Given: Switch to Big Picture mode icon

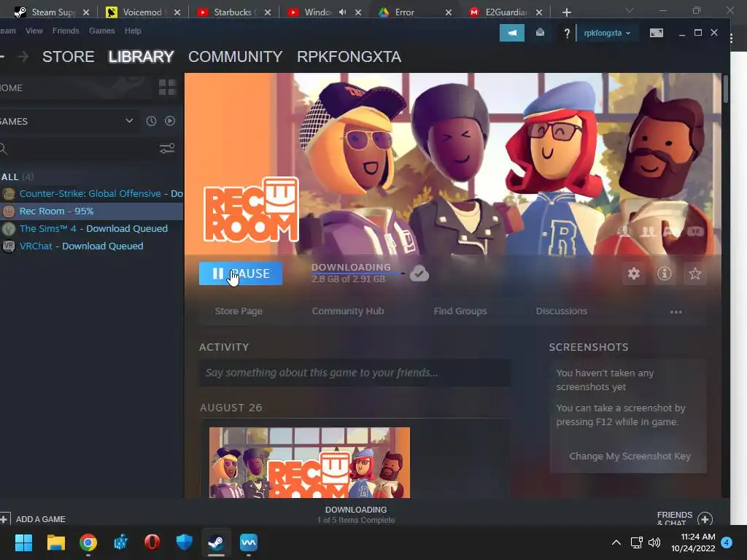Looking at the screenshot, I should (x=656, y=33).
